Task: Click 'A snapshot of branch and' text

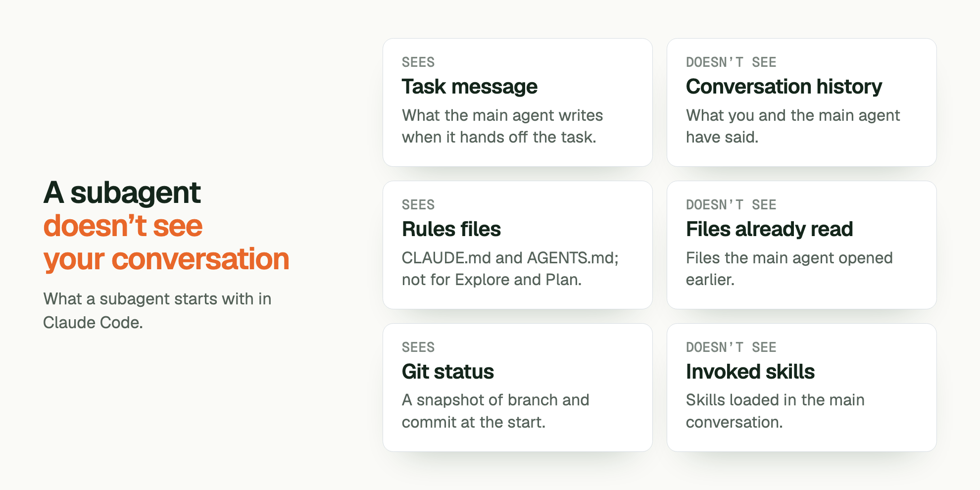Action: pos(495,400)
